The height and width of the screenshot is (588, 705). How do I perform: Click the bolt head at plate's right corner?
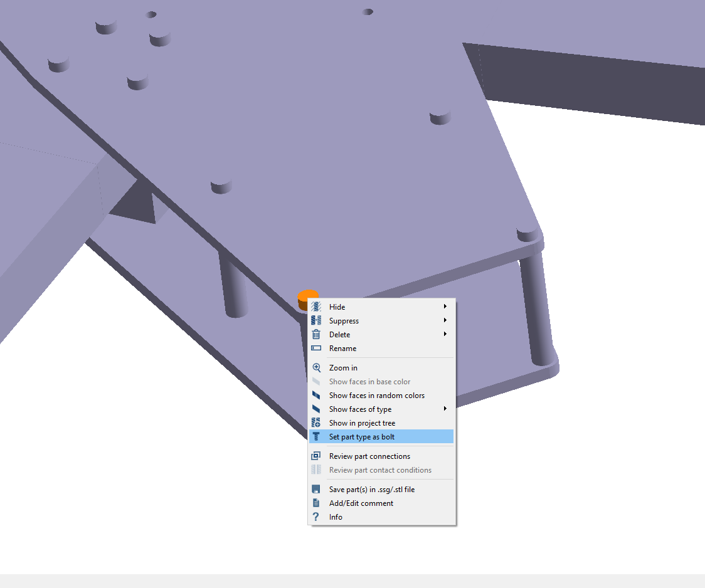[527, 235]
